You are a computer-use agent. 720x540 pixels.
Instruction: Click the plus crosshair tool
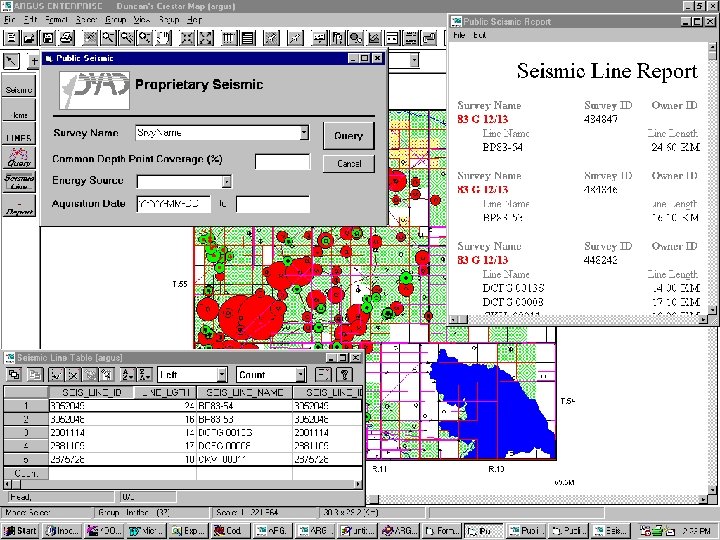[34, 61]
